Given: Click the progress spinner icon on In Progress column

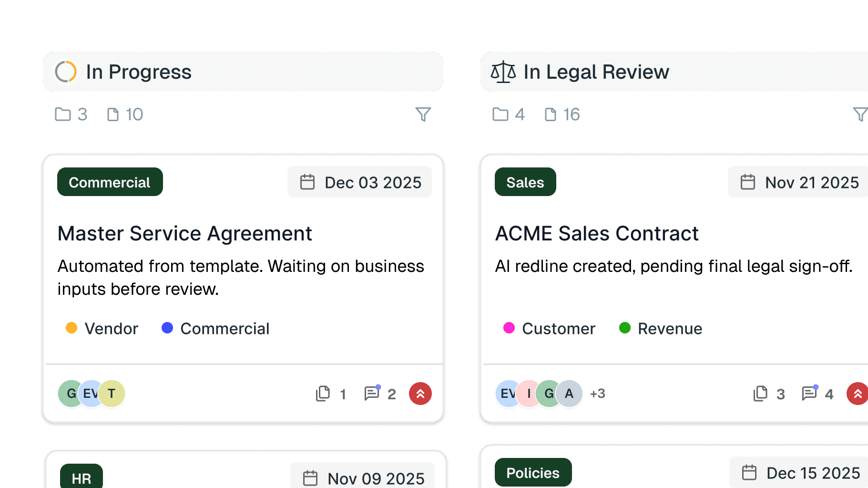Looking at the screenshot, I should pos(66,71).
